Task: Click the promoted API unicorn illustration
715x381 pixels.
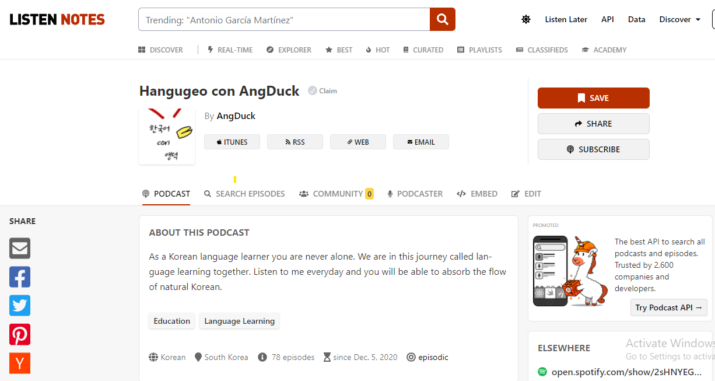Action: (x=570, y=271)
